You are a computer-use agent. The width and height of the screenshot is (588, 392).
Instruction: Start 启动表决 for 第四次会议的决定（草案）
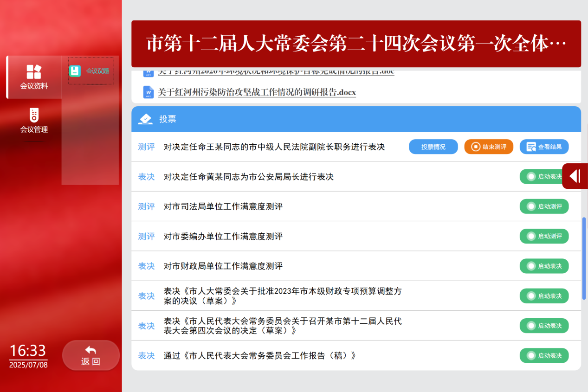(x=544, y=326)
